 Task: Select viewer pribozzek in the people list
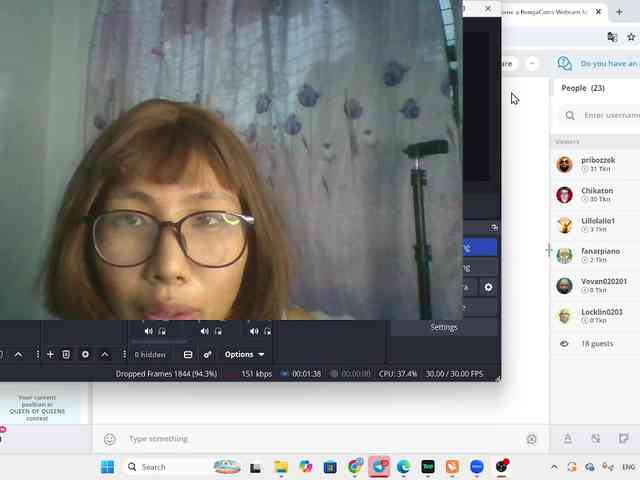(596, 164)
